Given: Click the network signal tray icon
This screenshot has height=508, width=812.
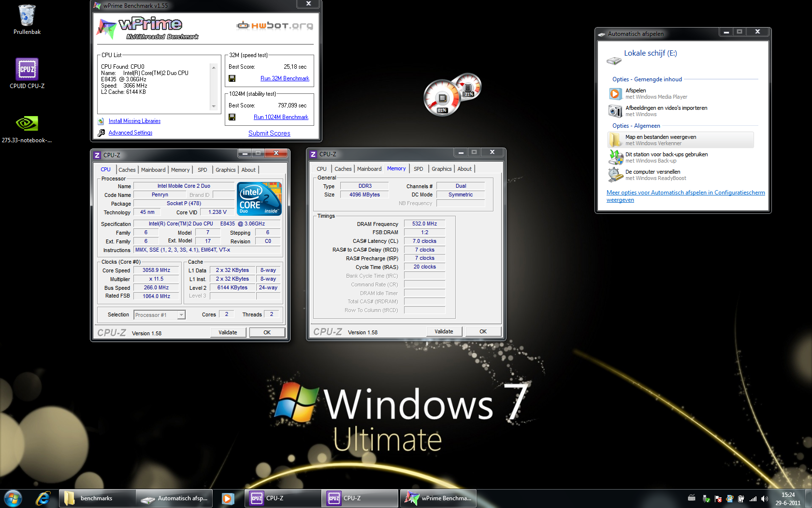Looking at the screenshot, I should pyautogui.click(x=753, y=498).
